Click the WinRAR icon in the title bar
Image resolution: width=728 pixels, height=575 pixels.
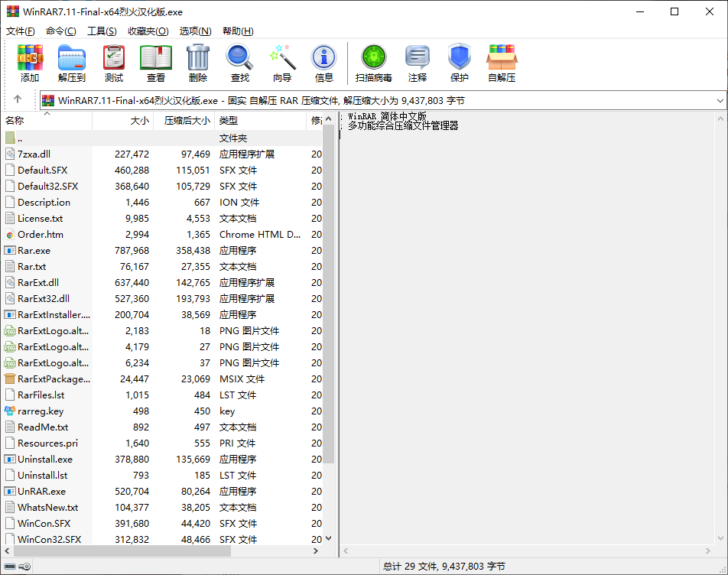point(13,11)
